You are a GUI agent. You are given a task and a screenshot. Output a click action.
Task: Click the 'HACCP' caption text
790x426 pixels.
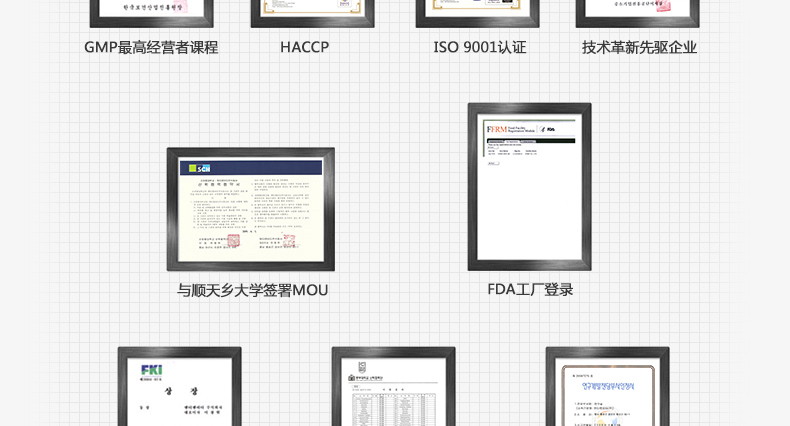click(x=304, y=47)
